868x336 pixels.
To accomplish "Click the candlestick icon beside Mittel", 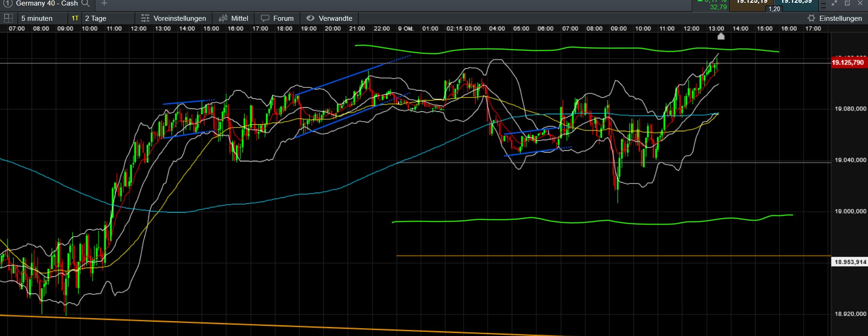I will (x=223, y=18).
